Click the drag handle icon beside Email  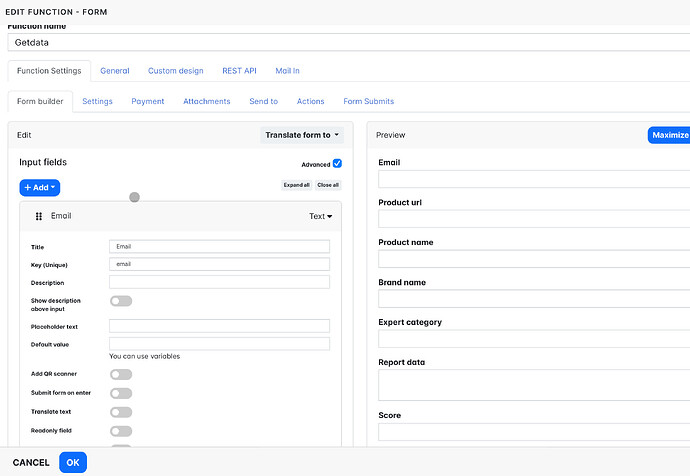(x=39, y=216)
